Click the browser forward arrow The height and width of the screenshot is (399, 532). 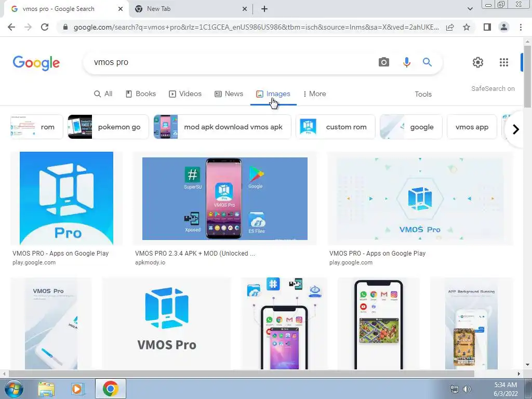click(x=28, y=27)
